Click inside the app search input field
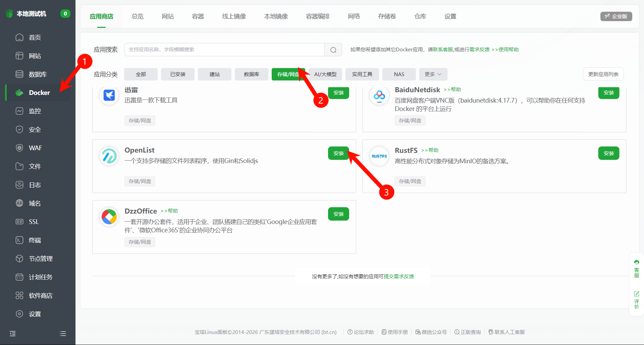644x345 pixels. [x=224, y=49]
